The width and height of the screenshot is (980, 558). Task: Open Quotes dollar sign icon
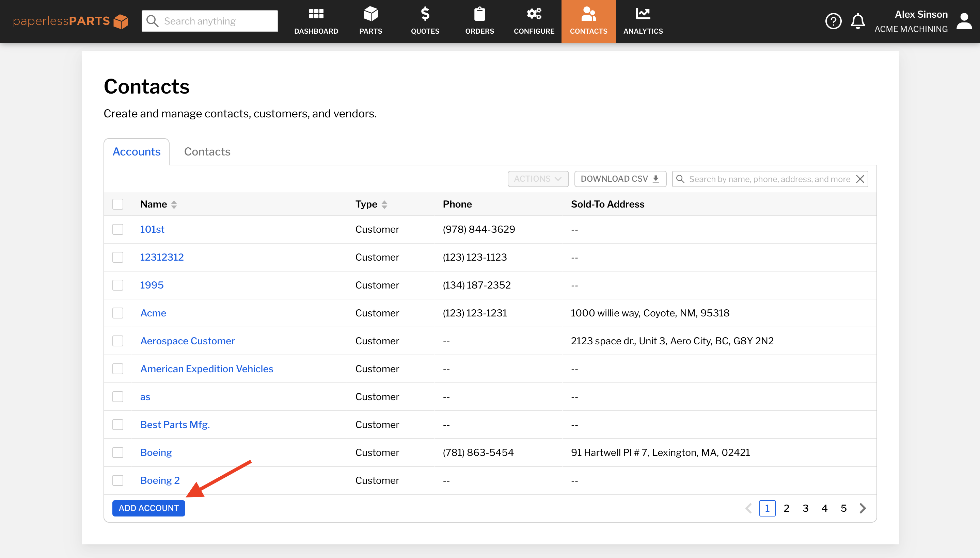coord(425,14)
